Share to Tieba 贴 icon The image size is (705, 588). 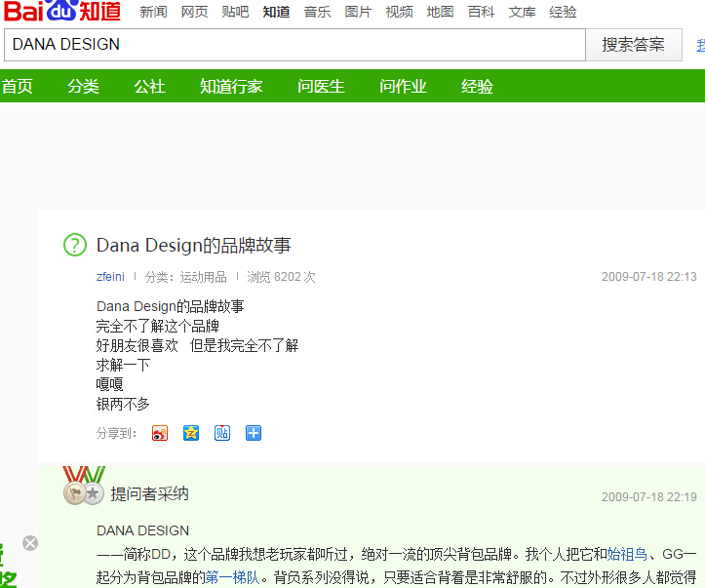(x=222, y=433)
